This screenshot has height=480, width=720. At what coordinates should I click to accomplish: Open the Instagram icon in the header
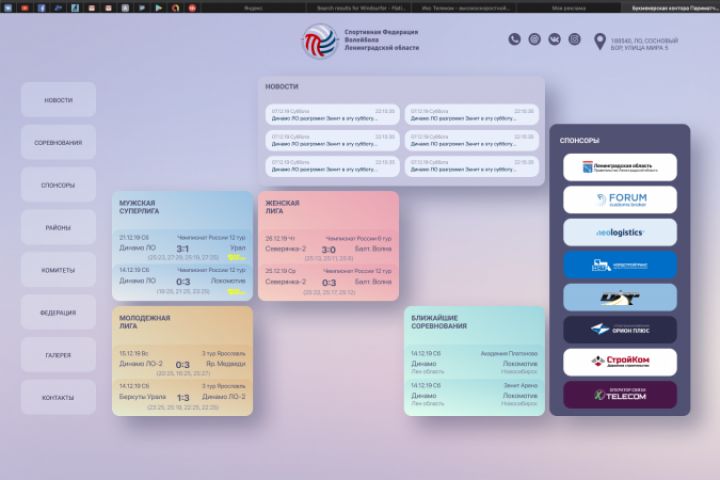574,40
